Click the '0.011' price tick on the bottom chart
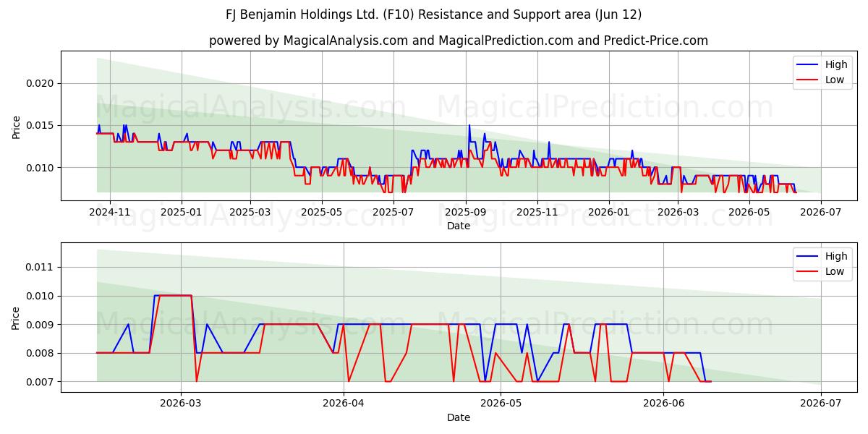This screenshot has width=868, height=434. [x=41, y=268]
